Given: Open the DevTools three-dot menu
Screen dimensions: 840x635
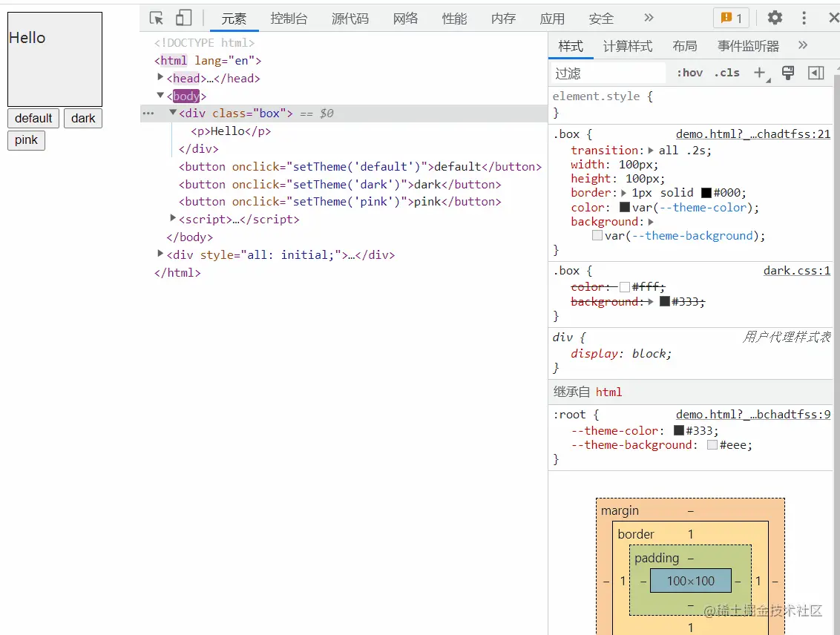Looking at the screenshot, I should point(804,19).
